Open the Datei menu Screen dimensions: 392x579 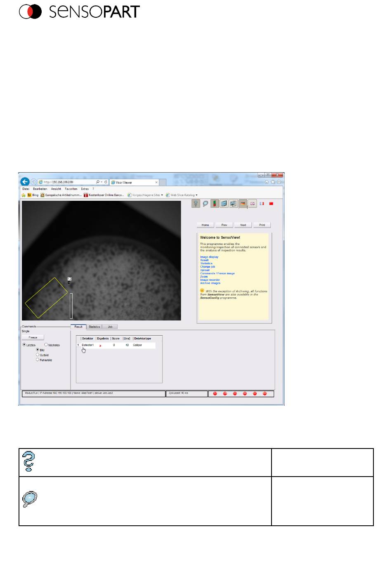[26, 189]
